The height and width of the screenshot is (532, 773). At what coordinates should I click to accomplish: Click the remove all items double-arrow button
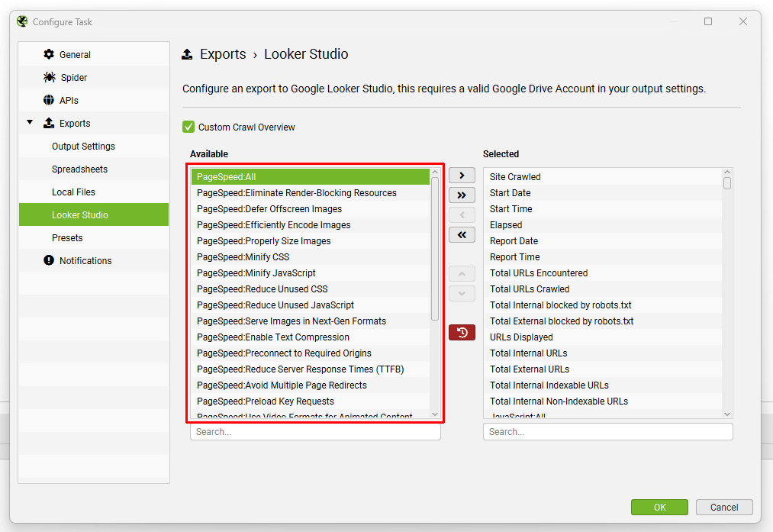click(x=462, y=234)
